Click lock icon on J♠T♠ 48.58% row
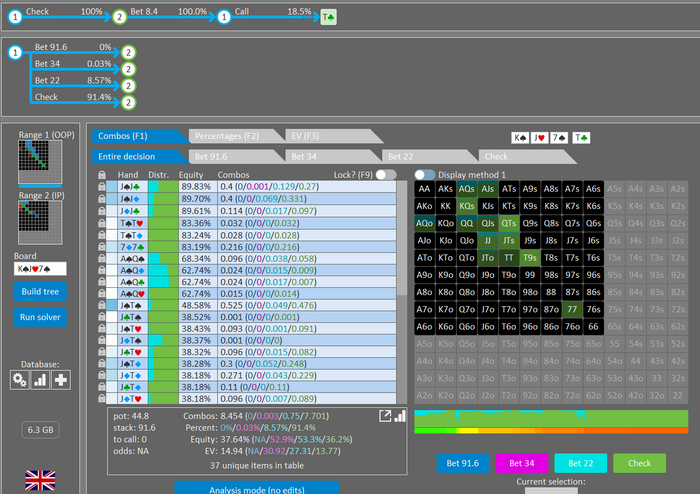 [x=102, y=305]
